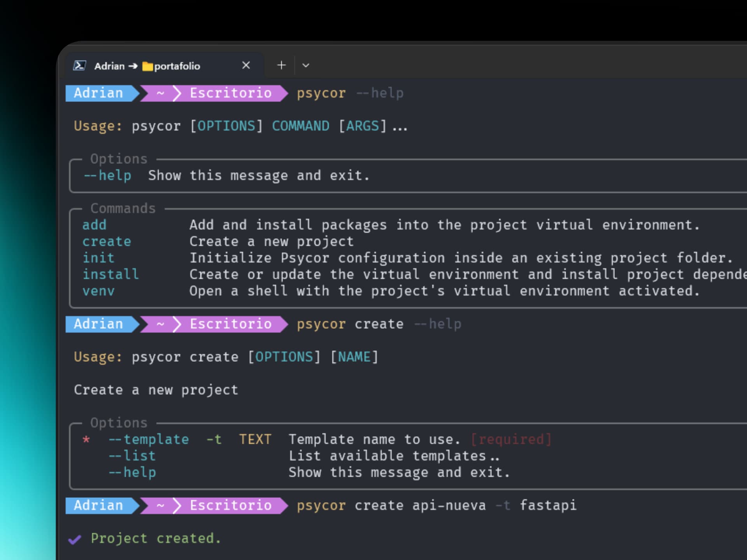Click the 'venv' command entry
The image size is (747, 560).
point(98,291)
